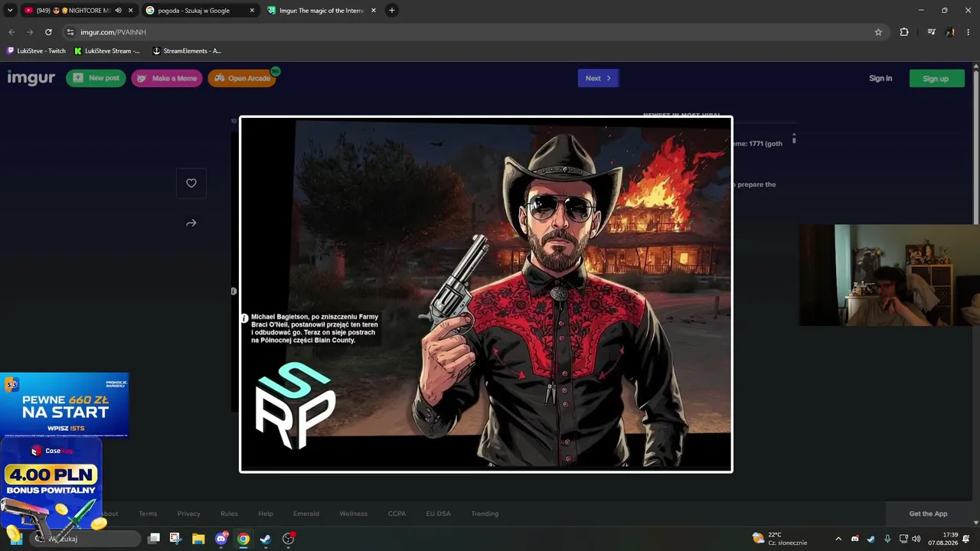
Task: Open the CCPA footer link
Action: coord(397,514)
